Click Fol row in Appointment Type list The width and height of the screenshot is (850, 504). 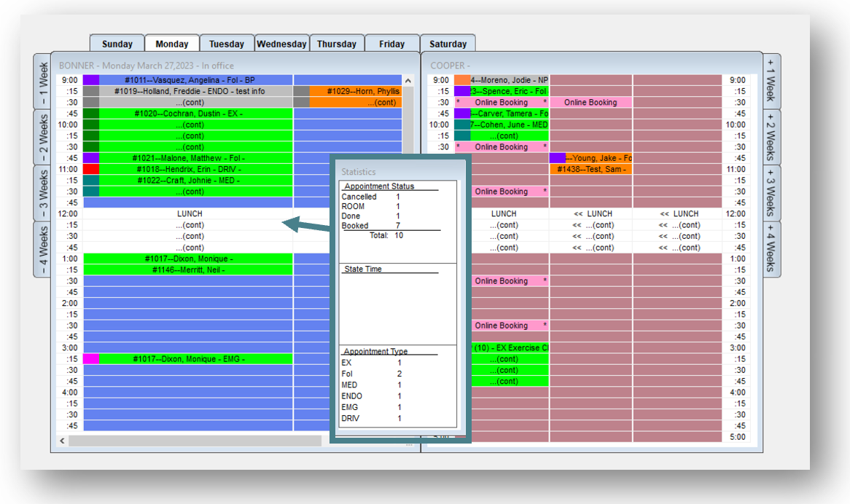(x=372, y=374)
